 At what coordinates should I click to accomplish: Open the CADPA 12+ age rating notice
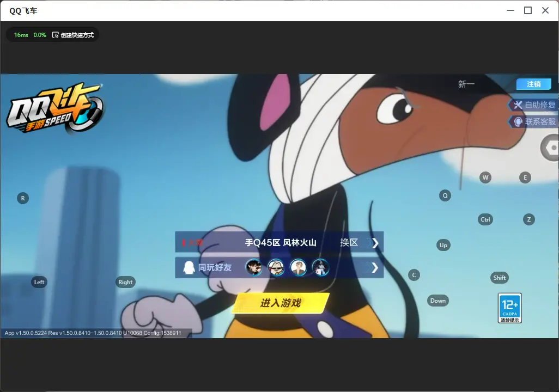(510, 308)
